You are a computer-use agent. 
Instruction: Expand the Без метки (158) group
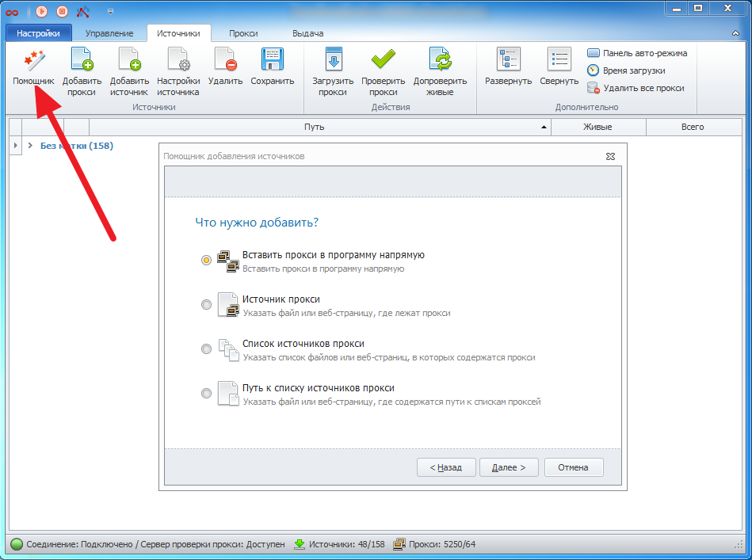pos(30,146)
